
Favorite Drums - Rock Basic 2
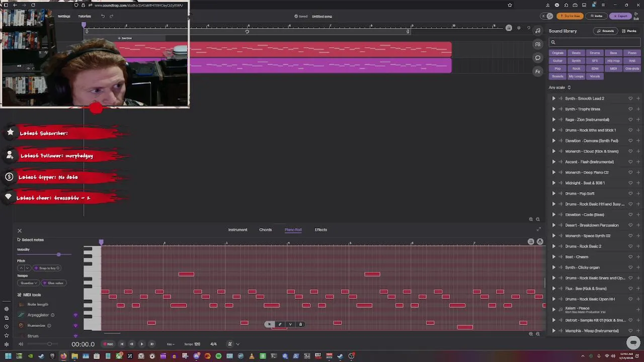click(630, 246)
